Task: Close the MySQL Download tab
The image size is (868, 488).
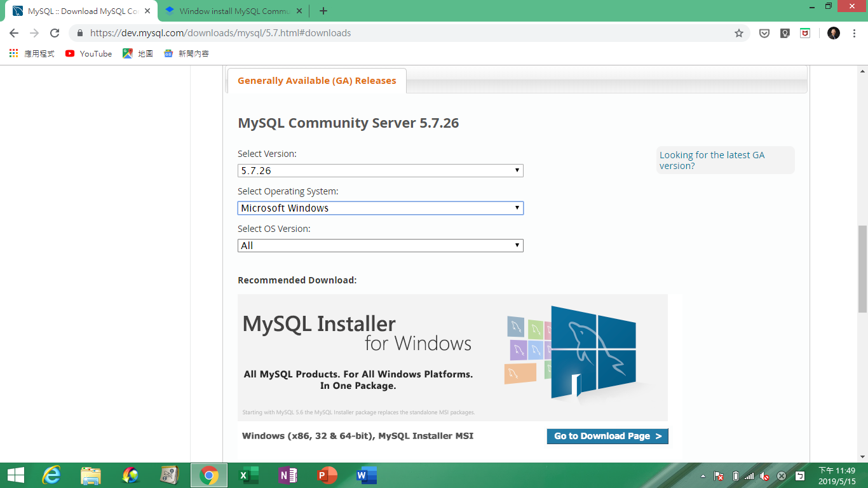Action: pyautogui.click(x=147, y=11)
